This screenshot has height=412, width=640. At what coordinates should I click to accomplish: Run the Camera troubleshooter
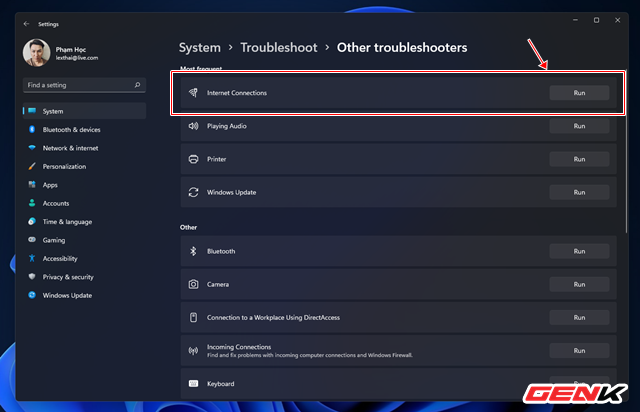coord(579,284)
